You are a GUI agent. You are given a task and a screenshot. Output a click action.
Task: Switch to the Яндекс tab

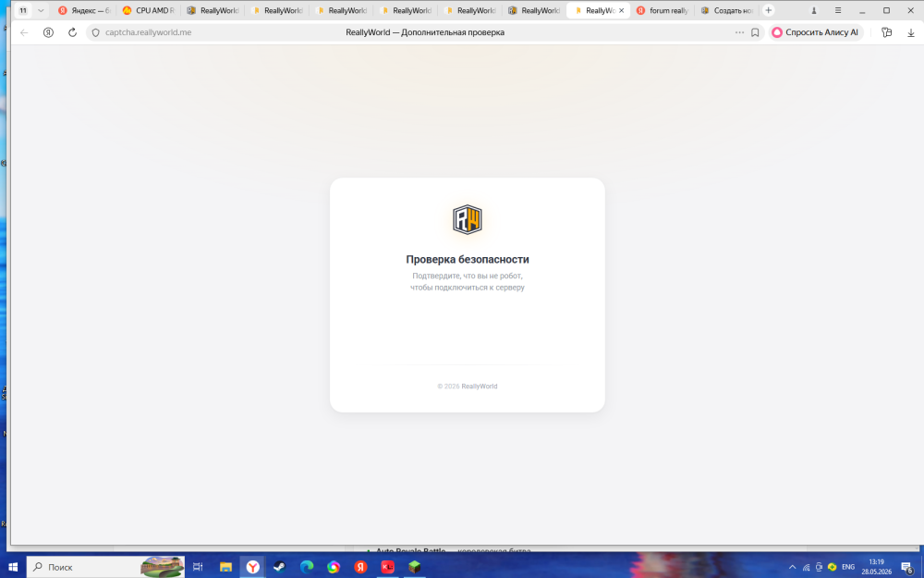coord(85,10)
